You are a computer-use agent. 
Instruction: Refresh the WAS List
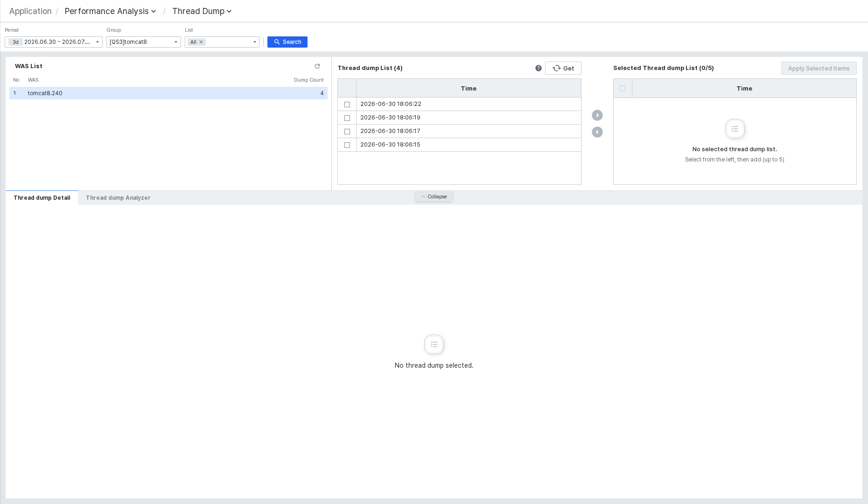[317, 66]
